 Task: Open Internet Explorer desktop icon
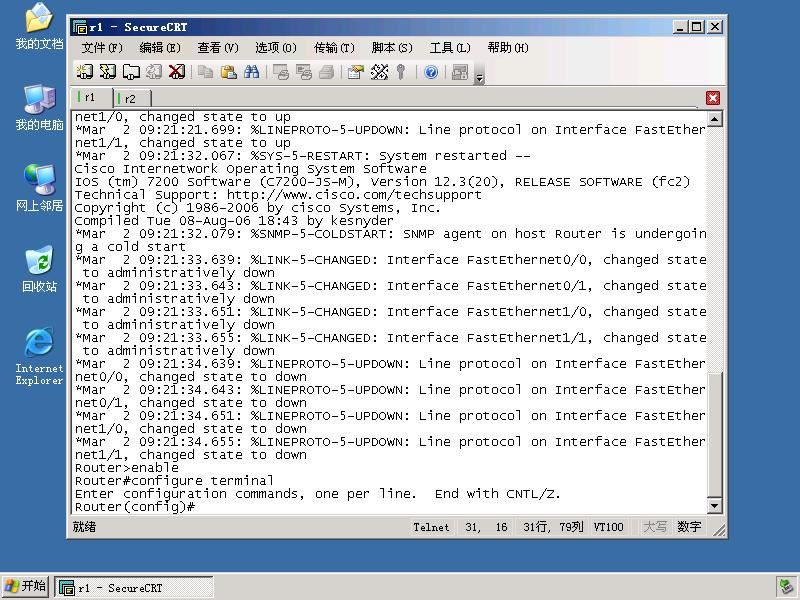tap(39, 356)
